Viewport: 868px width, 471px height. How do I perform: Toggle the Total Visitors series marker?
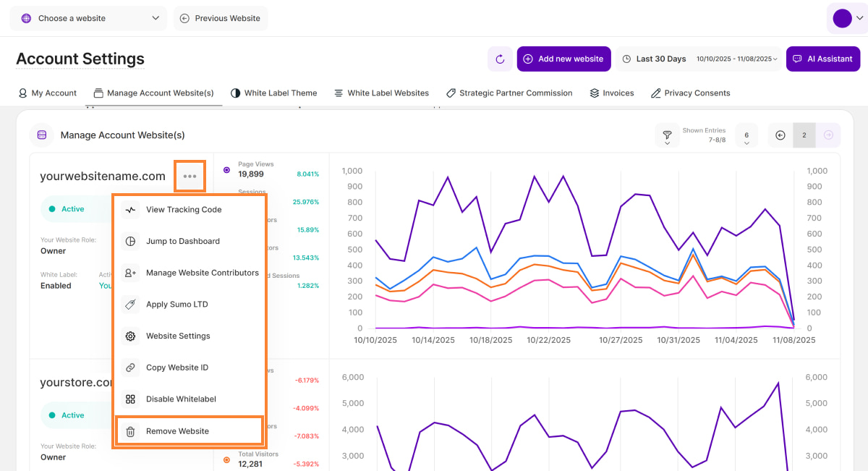tap(227, 459)
